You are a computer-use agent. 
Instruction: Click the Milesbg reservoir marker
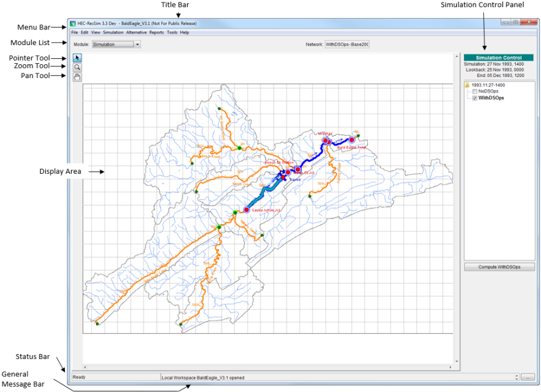tap(325, 141)
